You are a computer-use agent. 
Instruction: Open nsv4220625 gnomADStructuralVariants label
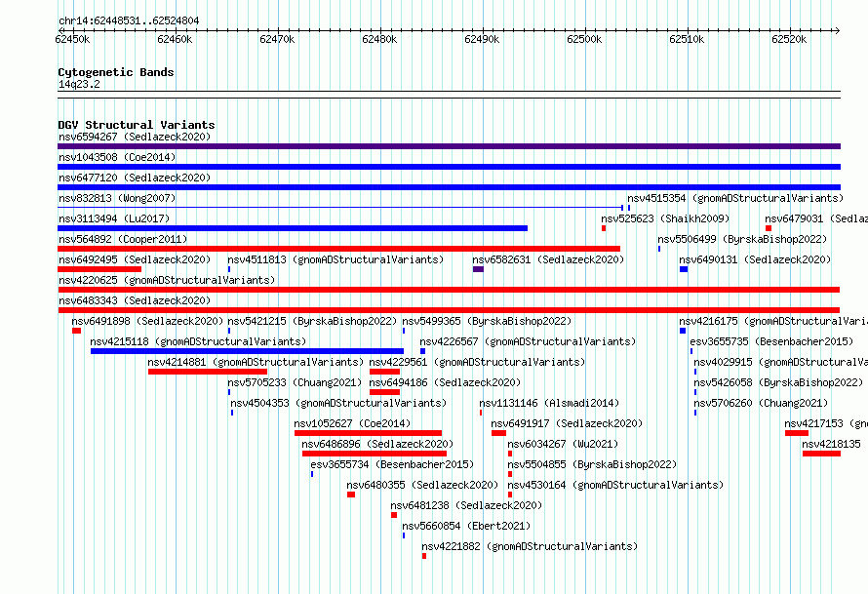(x=167, y=280)
